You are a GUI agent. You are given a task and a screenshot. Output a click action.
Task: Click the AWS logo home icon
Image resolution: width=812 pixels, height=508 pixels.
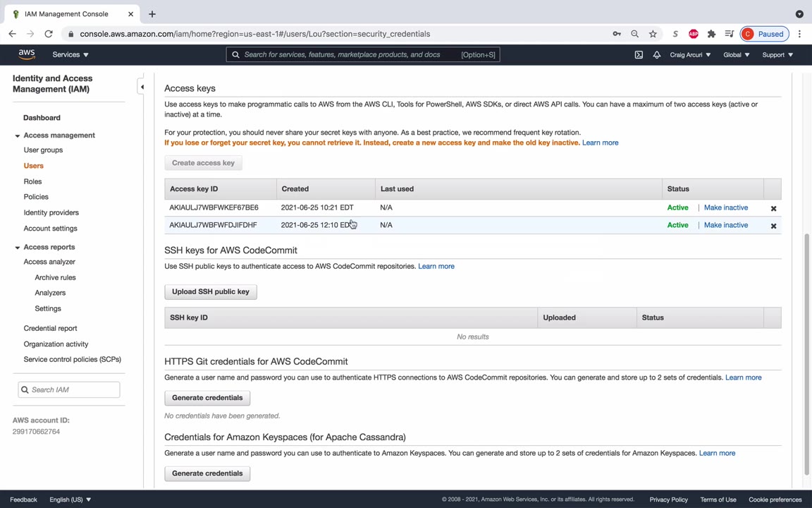tap(27, 54)
